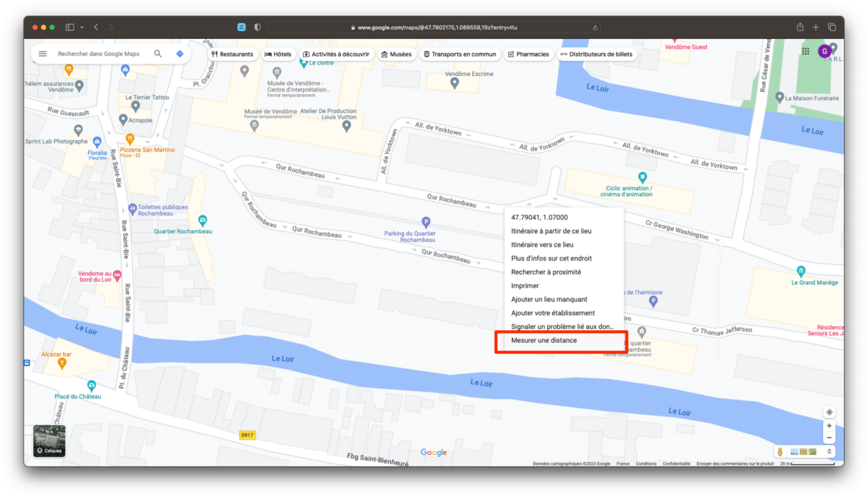Screen dimensions: 868x498
Task: Select the Musée de Vendôme marker
Action: pos(255,124)
